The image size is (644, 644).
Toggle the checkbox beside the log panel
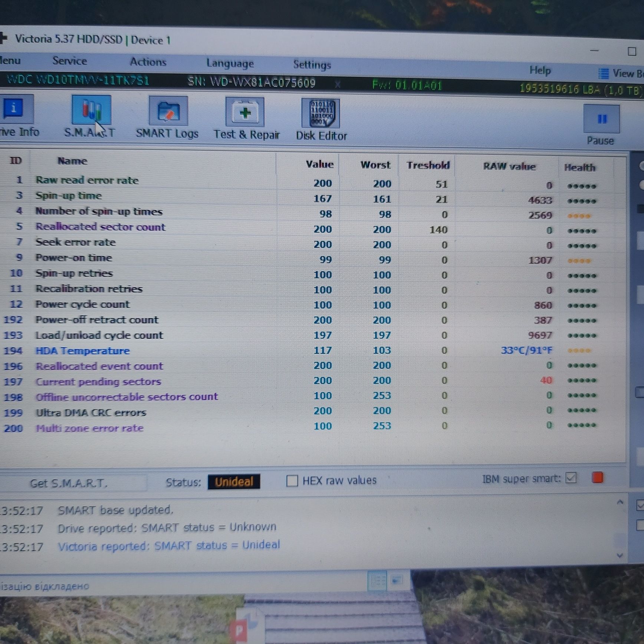(x=640, y=505)
